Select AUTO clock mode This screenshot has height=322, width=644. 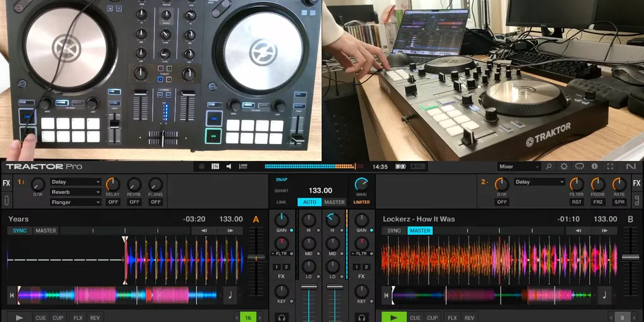[x=309, y=202]
